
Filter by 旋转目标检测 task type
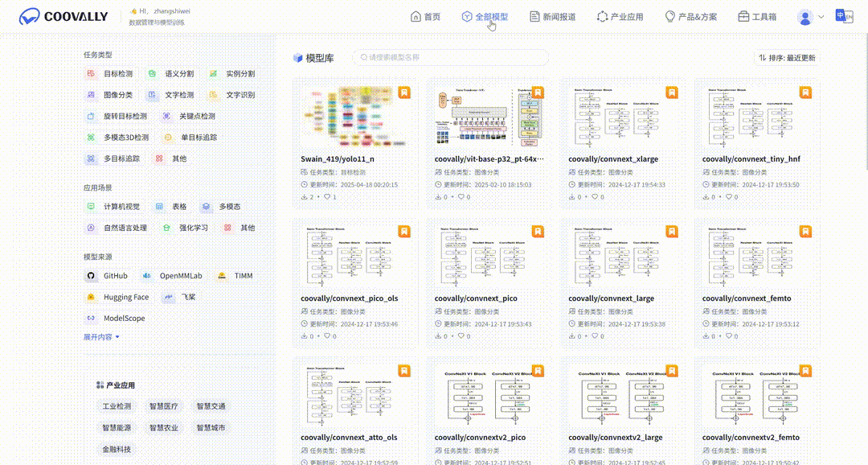117,117
